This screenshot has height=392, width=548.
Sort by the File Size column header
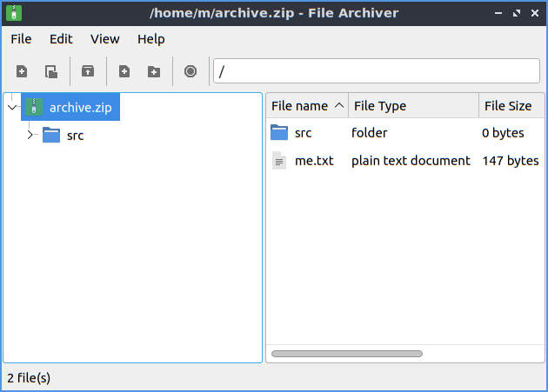coord(508,106)
